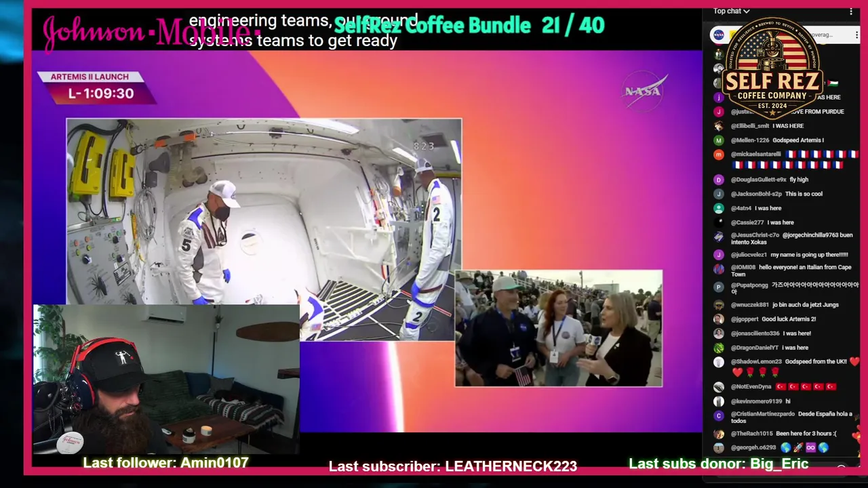Click the avatar of @TheRach1015
The image size is (868, 488).
tap(719, 434)
